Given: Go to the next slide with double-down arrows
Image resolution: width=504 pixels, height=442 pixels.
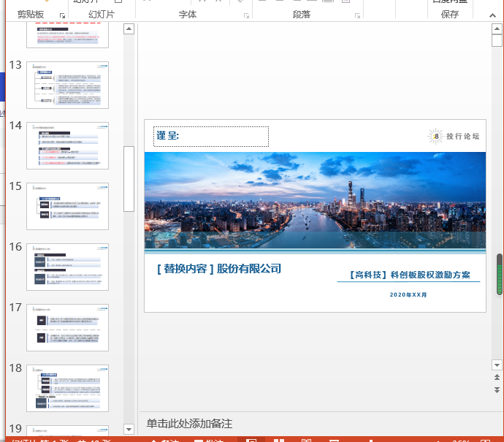Looking at the screenshot, I should 497,390.
